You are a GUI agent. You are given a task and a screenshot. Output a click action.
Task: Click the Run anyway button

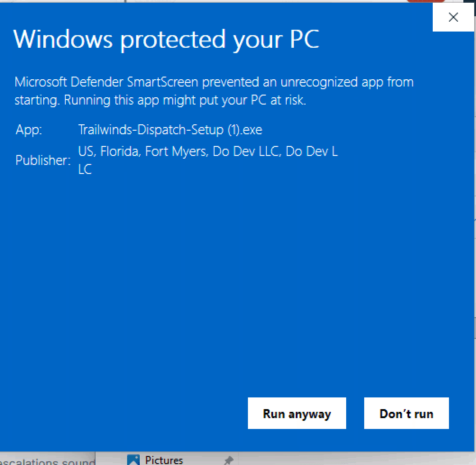pos(297,413)
